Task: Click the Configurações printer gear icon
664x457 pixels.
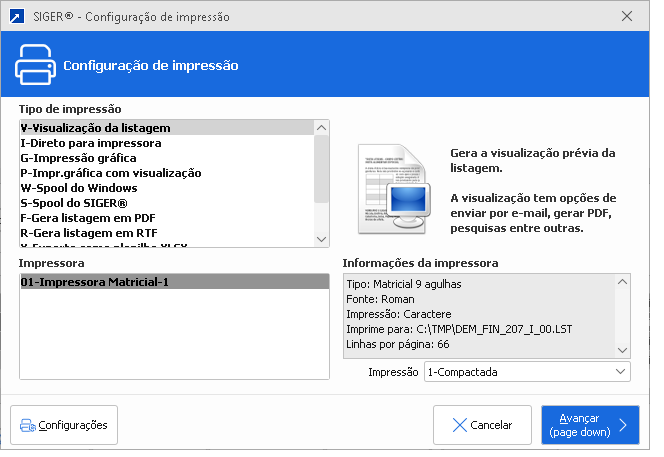Action: click(x=28, y=425)
